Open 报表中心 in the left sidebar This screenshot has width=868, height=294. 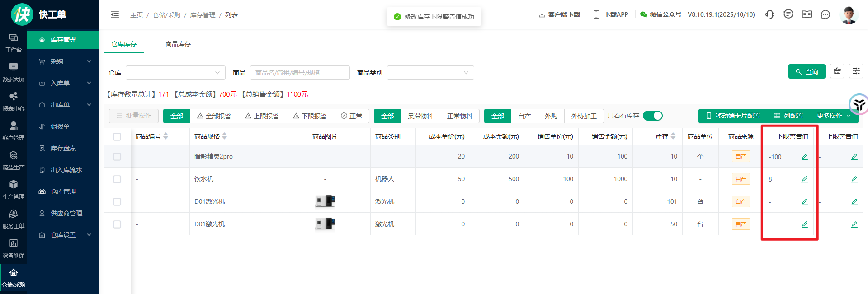coord(14,101)
